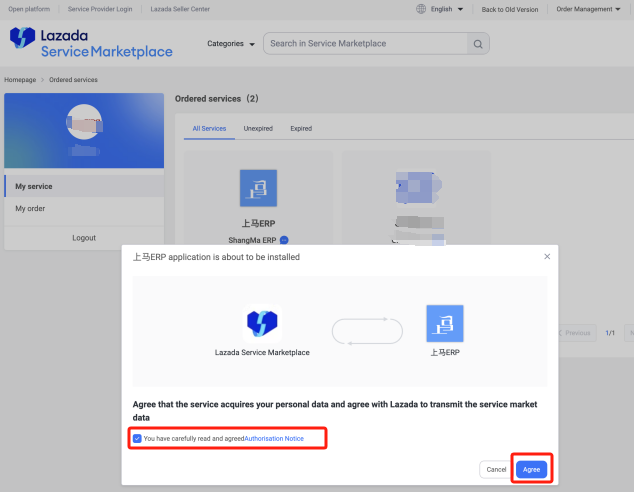
Task: Click Back to Old Version link
Action: [x=509, y=9]
